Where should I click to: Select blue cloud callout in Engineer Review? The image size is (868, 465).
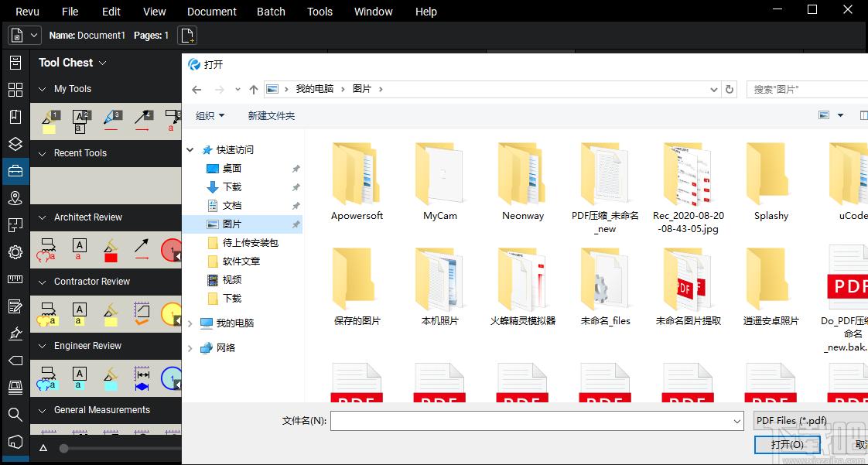point(46,378)
